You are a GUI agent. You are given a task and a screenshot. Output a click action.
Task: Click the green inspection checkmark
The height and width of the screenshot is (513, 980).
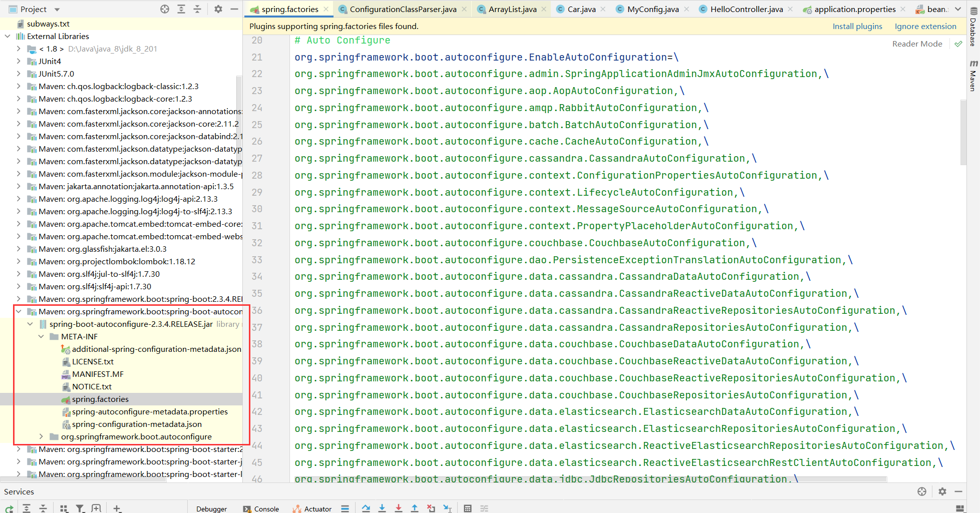click(x=958, y=44)
